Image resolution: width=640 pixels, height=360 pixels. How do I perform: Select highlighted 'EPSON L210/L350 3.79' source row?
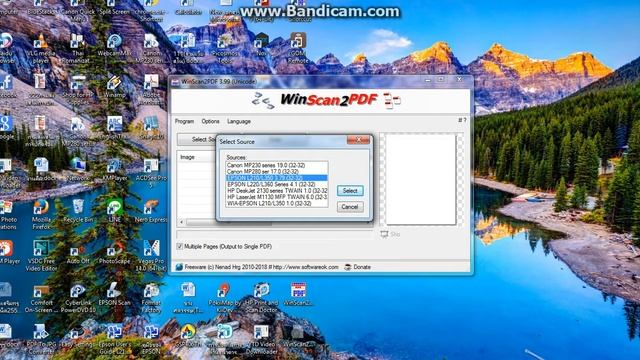coord(277,178)
